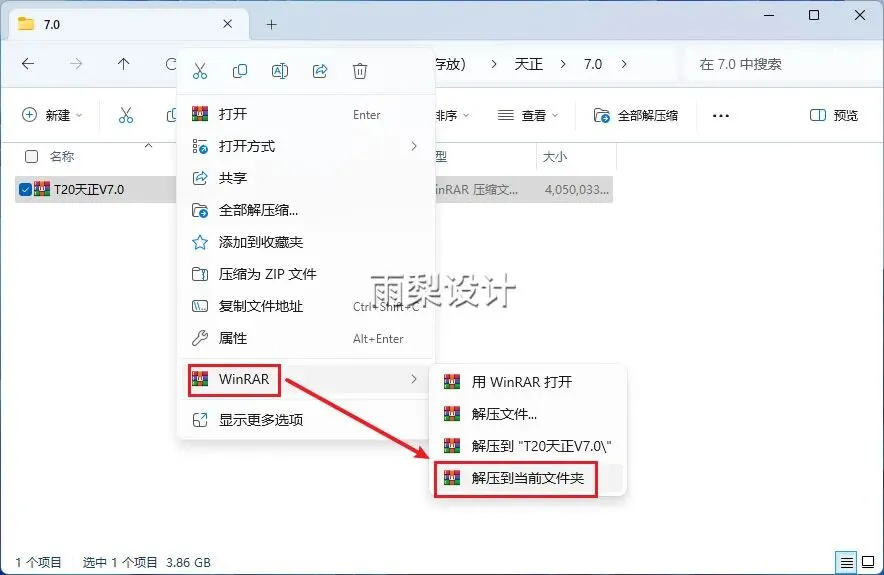Click the forward navigation arrow
This screenshot has height=575, width=884.
point(76,64)
